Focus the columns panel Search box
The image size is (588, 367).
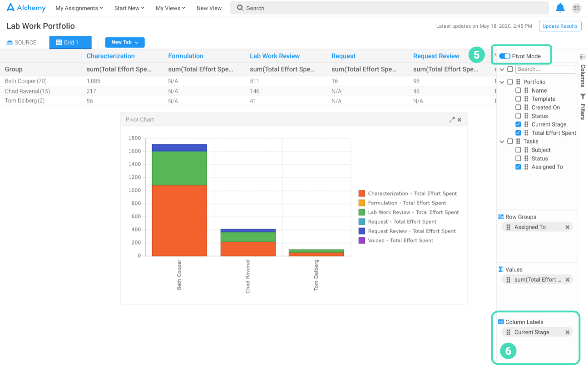(x=545, y=69)
